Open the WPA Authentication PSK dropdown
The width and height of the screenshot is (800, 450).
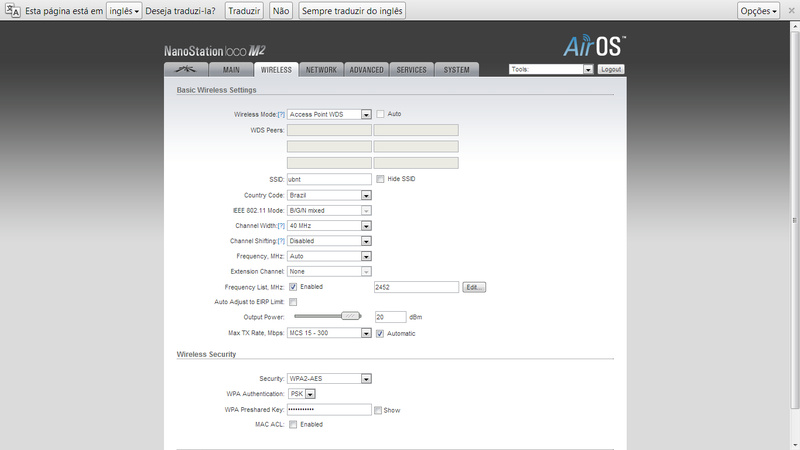[x=302, y=394]
